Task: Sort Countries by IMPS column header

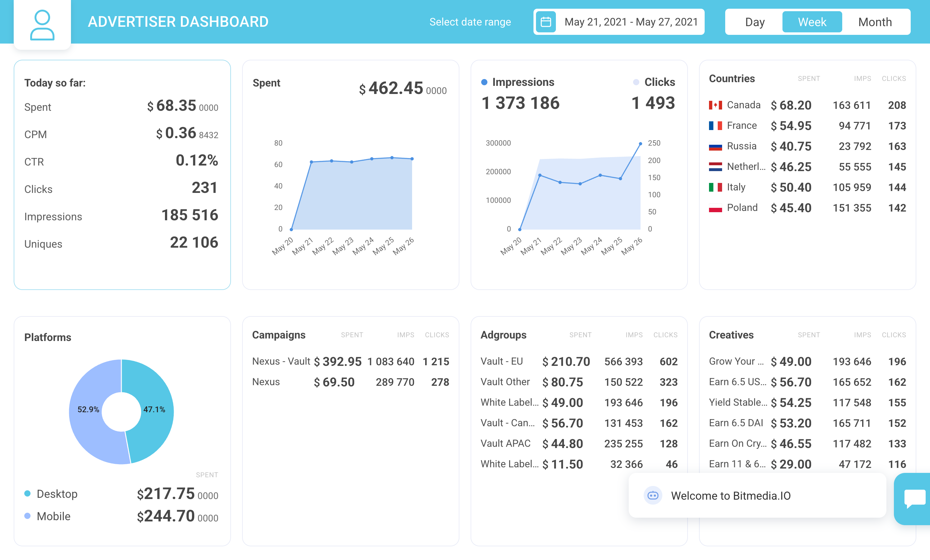Action: [862, 78]
